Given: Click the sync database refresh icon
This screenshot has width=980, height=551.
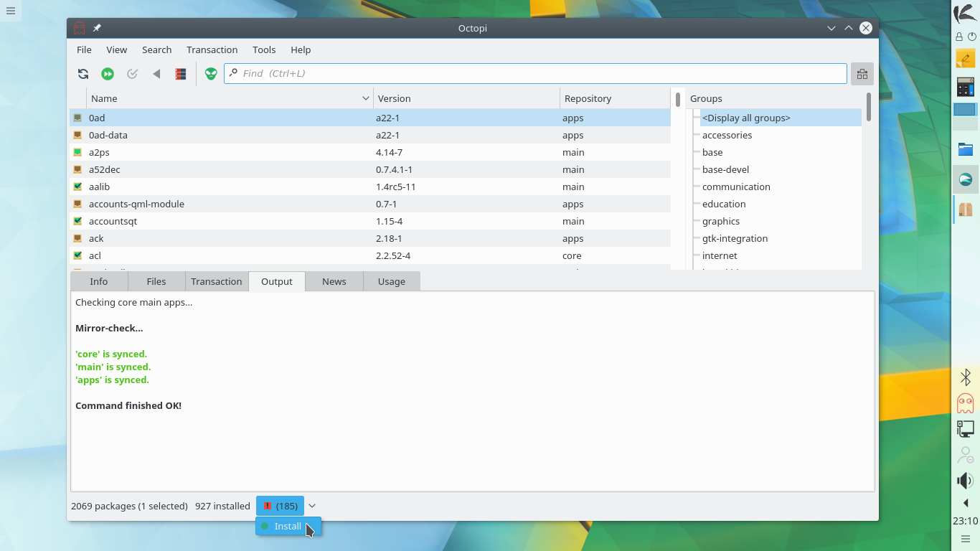Looking at the screenshot, I should click(x=83, y=74).
